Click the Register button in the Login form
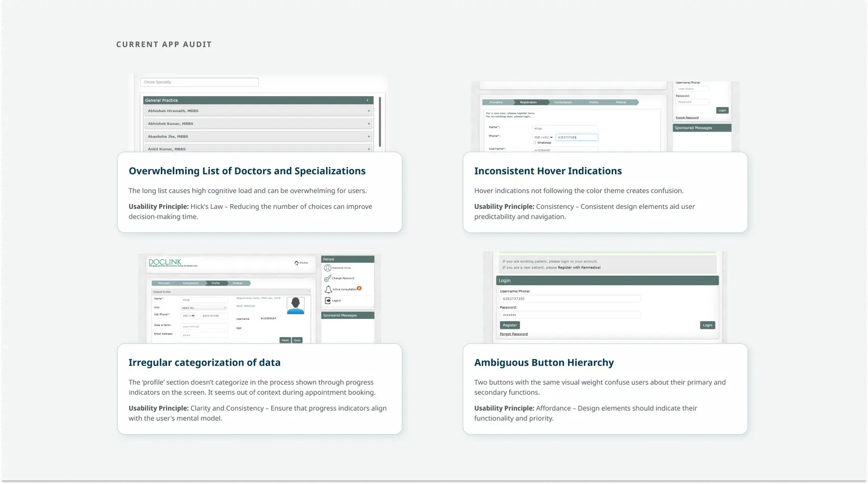Image resolution: width=868 pixels, height=484 pixels. coord(510,325)
